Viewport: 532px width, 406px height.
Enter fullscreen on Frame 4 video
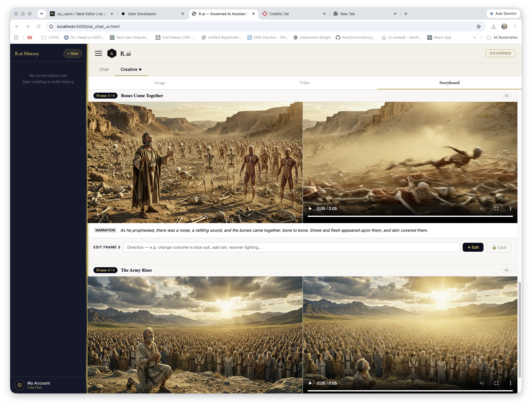pyautogui.click(x=496, y=383)
